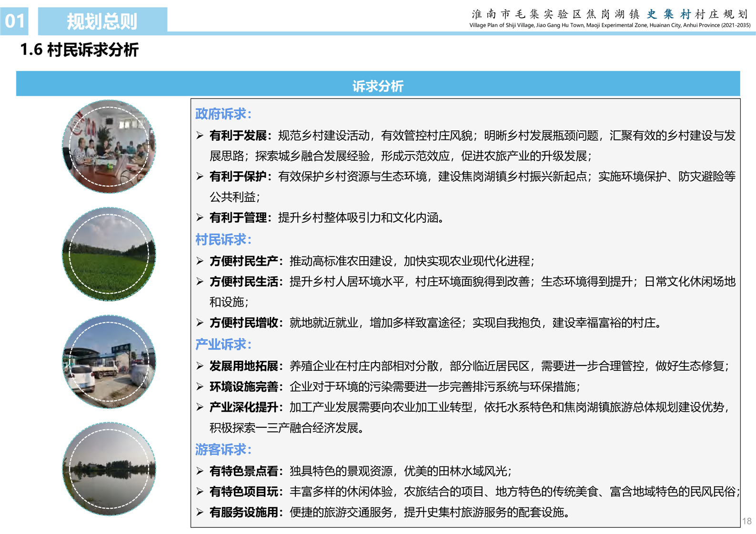Click the page number 18
This screenshot has width=756, height=534.
click(x=746, y=521)
